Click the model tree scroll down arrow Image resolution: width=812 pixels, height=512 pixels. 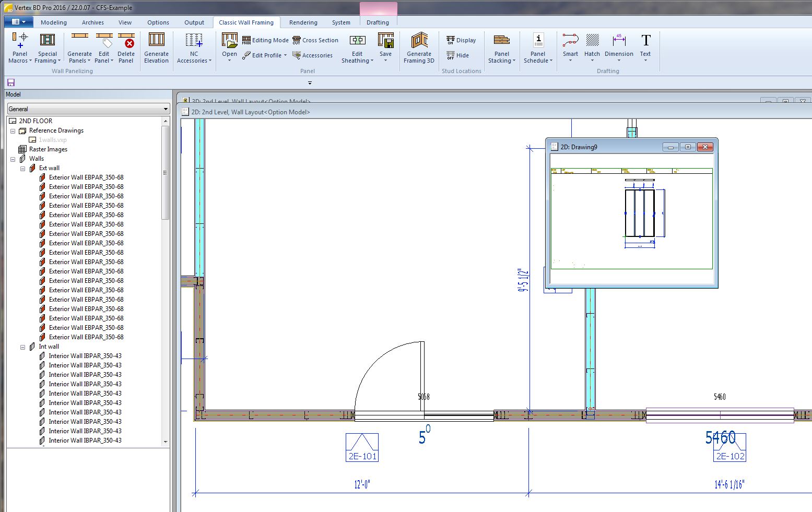(x=166, y=442)
